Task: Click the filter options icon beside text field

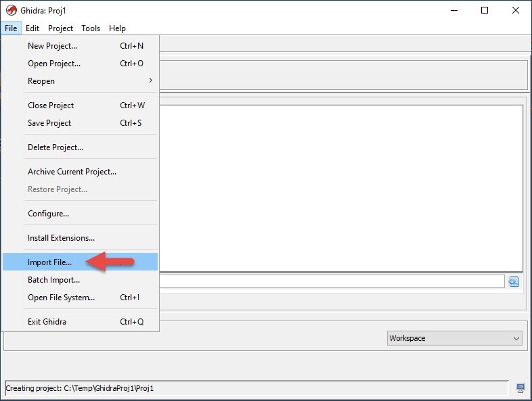Action: [514, 281]
